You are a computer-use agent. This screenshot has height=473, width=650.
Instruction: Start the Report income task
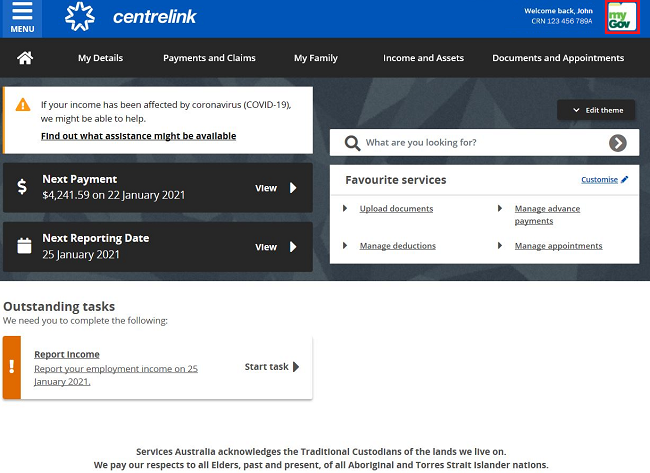point(271,367)
